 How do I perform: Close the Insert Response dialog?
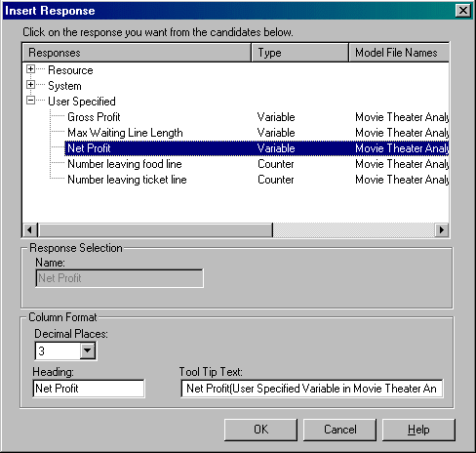pyautogui.click(x=463, y=11)
